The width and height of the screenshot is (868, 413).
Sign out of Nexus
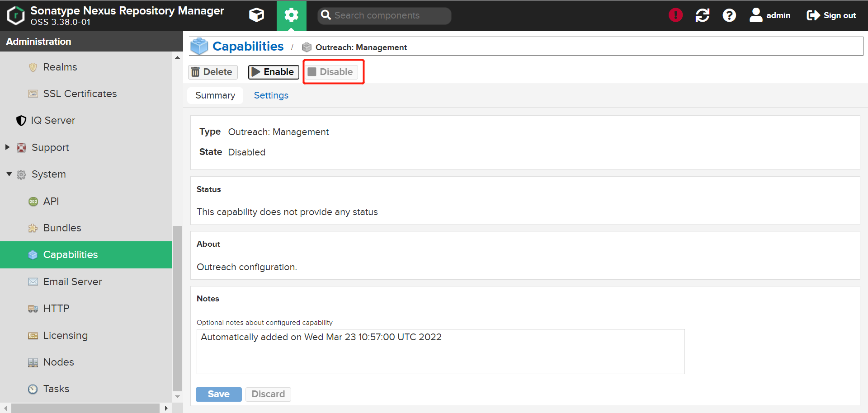[x=831, y=15]
